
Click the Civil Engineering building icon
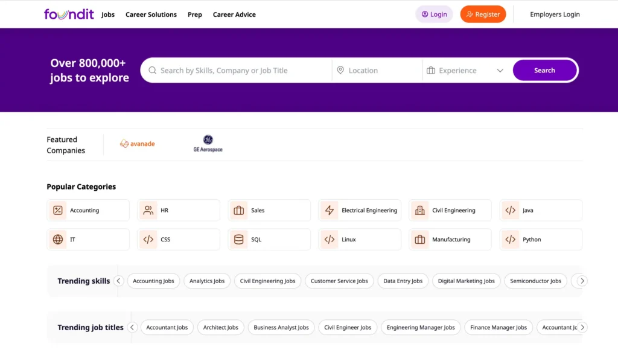[x=420, y=210]
